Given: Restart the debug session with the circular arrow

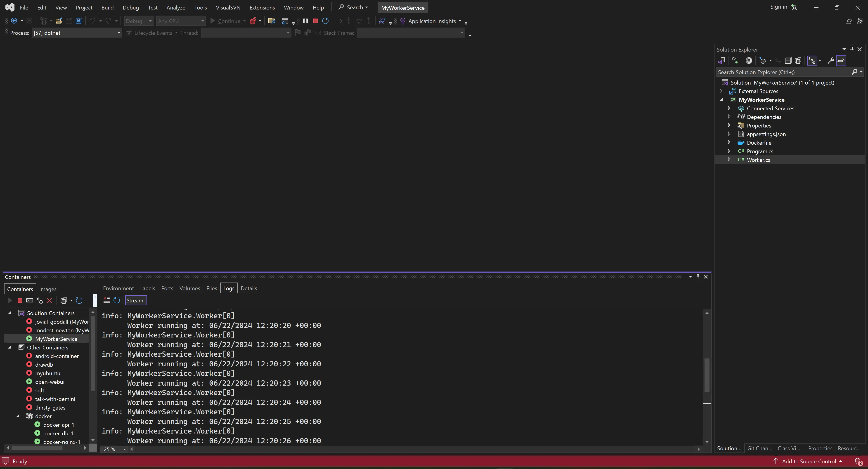Looking at the screenshot, I should [x=325, y=21].
